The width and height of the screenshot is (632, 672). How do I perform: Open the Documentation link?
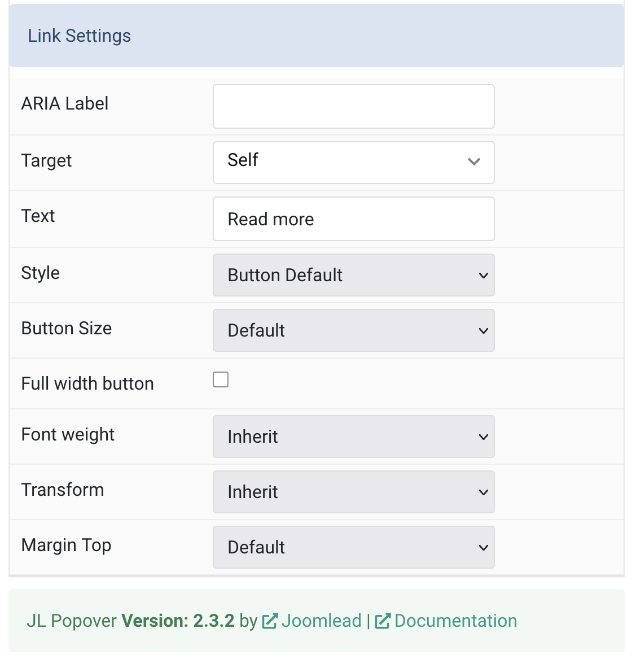coord(455,621)
